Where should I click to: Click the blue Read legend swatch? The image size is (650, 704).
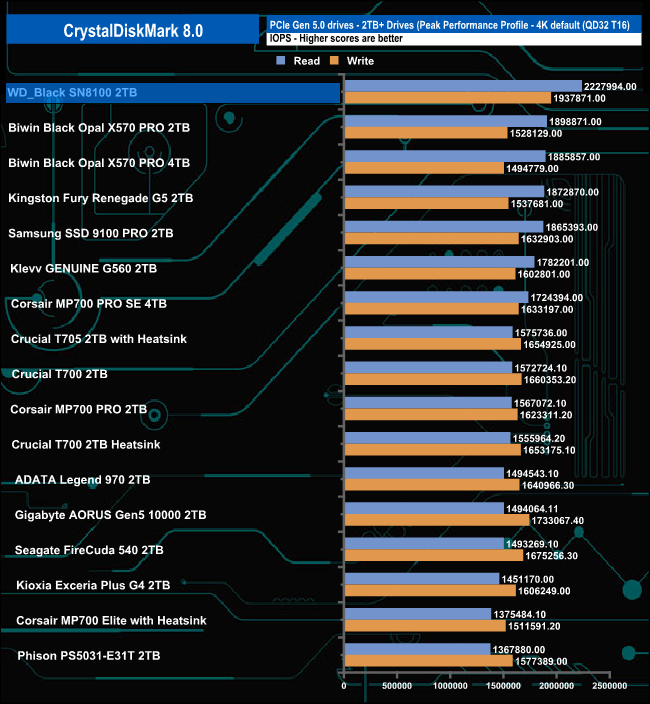coord(281,61)
